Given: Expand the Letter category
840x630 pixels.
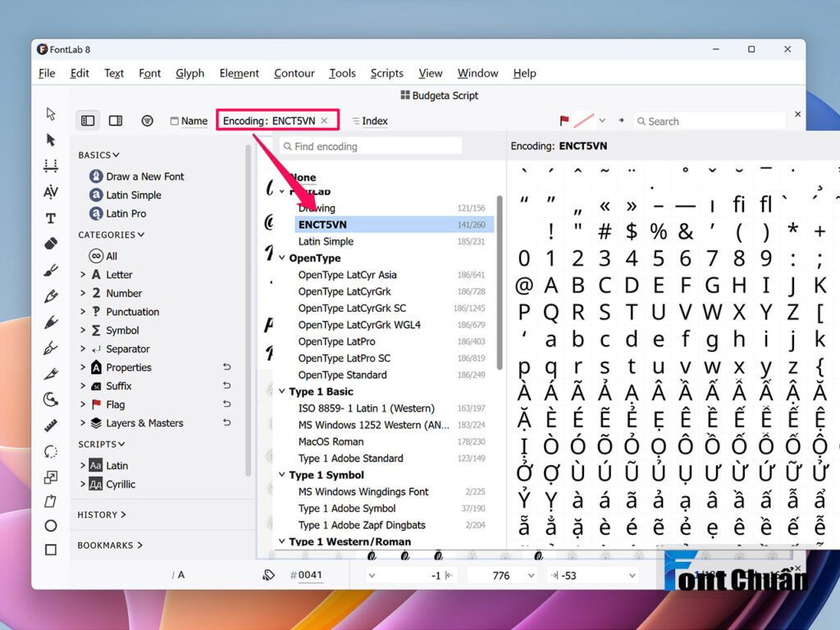Looking at the screenshot, I should 83,274.
